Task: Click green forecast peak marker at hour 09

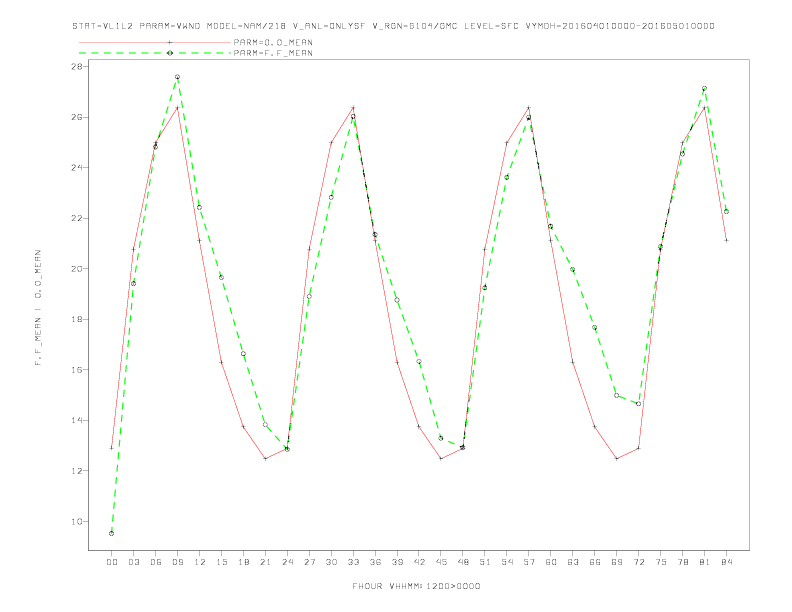Action: pyautogui.click(x=177, y=77)
